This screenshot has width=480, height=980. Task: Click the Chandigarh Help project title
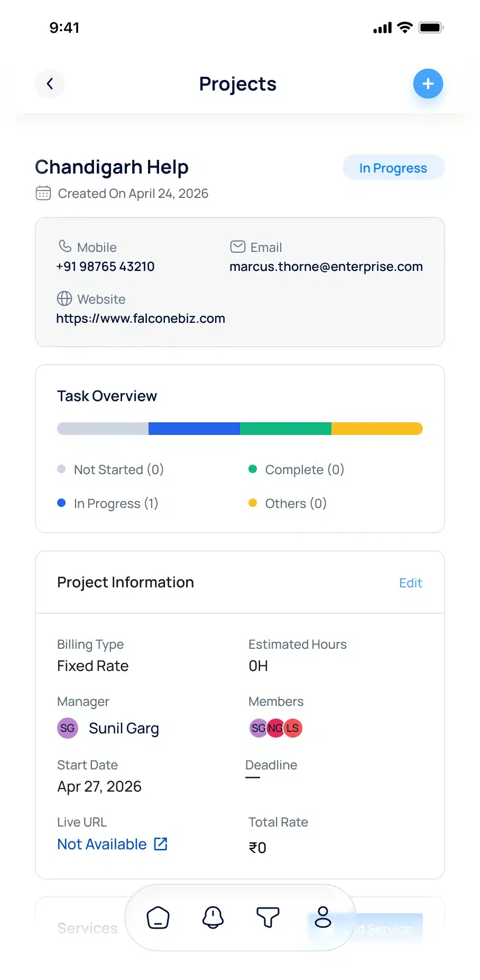pyautogui.click(x=112, y=167)
